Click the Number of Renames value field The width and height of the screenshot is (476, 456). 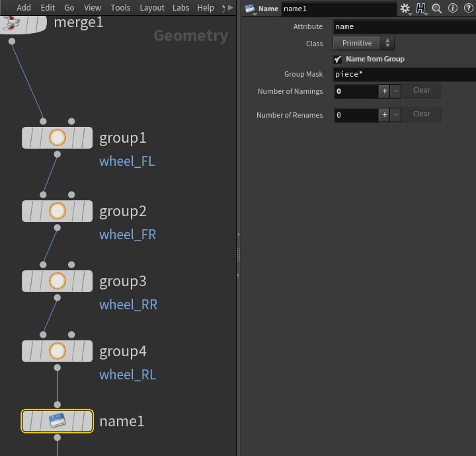356,115
